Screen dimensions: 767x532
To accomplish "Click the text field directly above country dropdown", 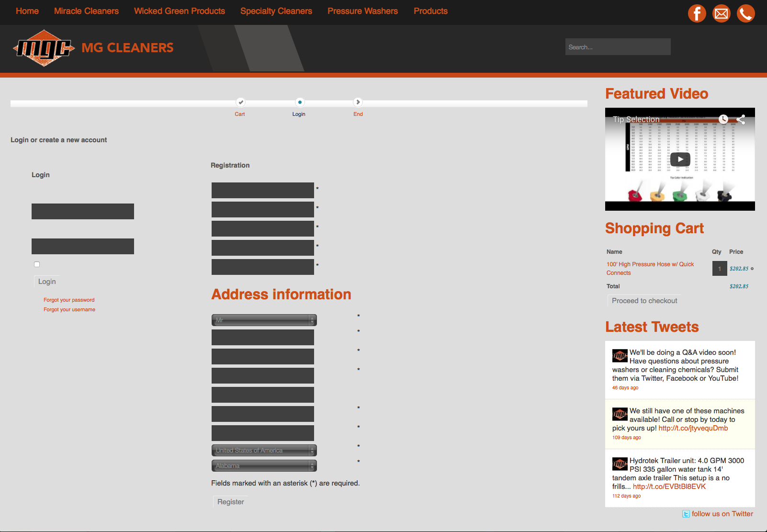I will point(263,433).
